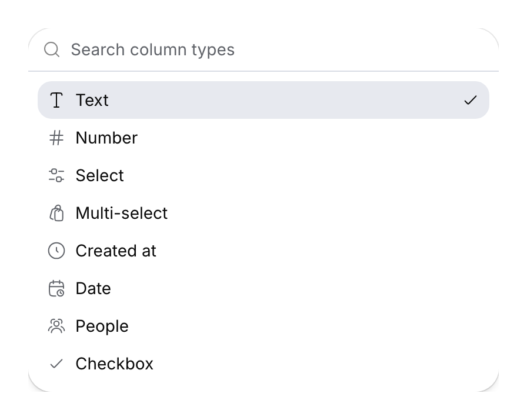Click the Select sliders icon

click(56, 175)
